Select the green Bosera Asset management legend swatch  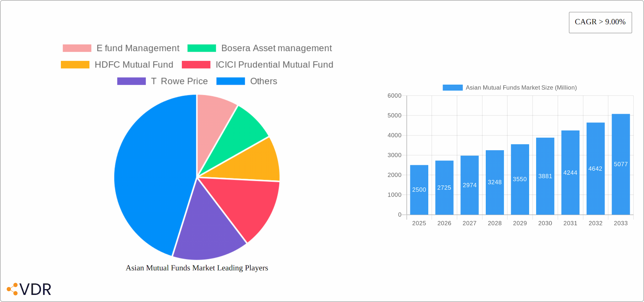pos(201,48)
